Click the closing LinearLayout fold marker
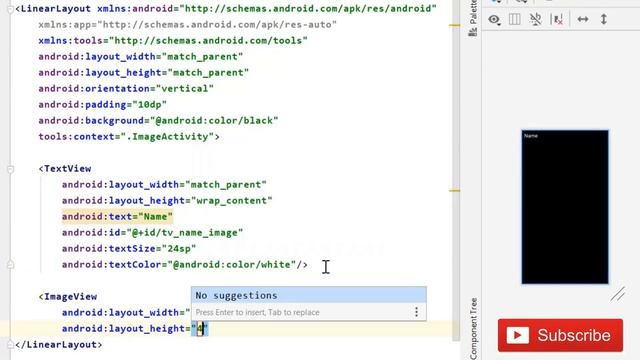Viewport: 640px width, 360px height. click(11, 345)
